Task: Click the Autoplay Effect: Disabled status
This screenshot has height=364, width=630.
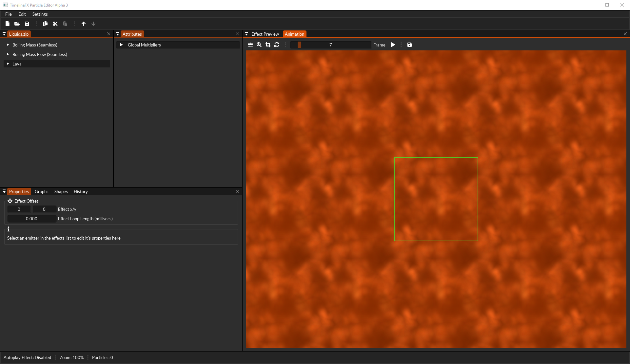Action: tap(27, 357)
